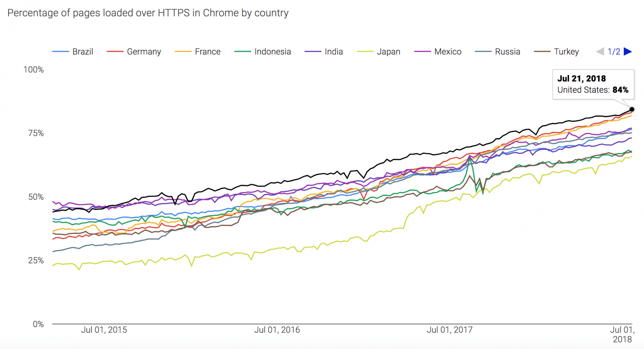Click the previous legend page arrow
Image resolution: width=644 pixels, height=349 pixels.
pyautogui.click(x=600, y=52)
